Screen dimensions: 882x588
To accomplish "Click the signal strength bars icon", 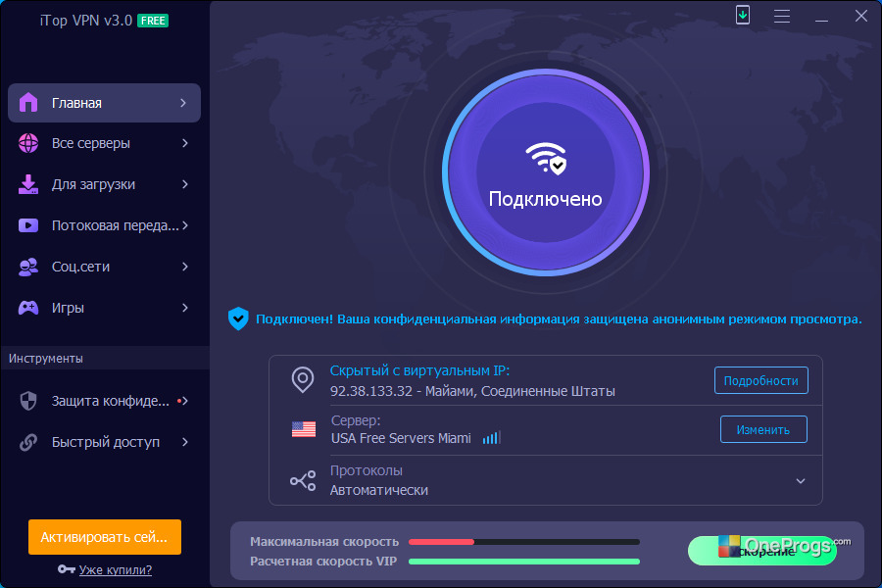I will (x=491, y=438).
